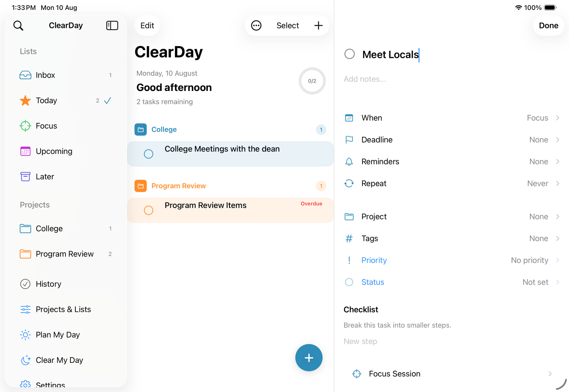Click the Overdue label on Program Review Items
The height and width of the screenshot is (392, 569).
312,204
